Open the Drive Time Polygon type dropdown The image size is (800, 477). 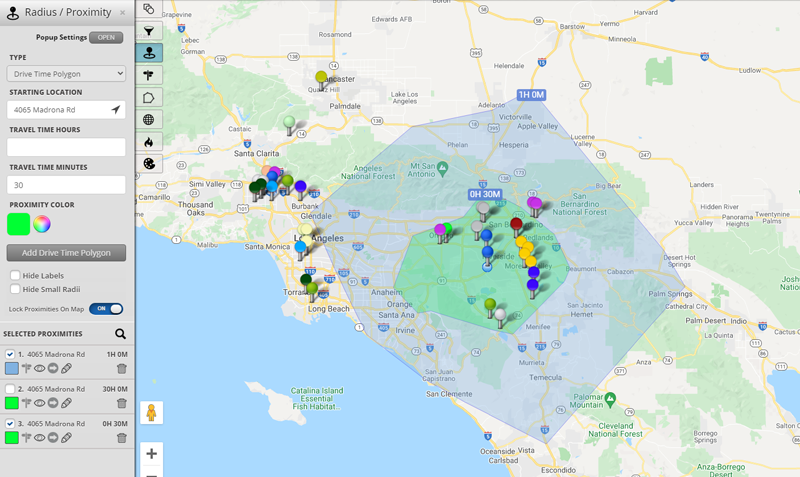tap(66, 73)
